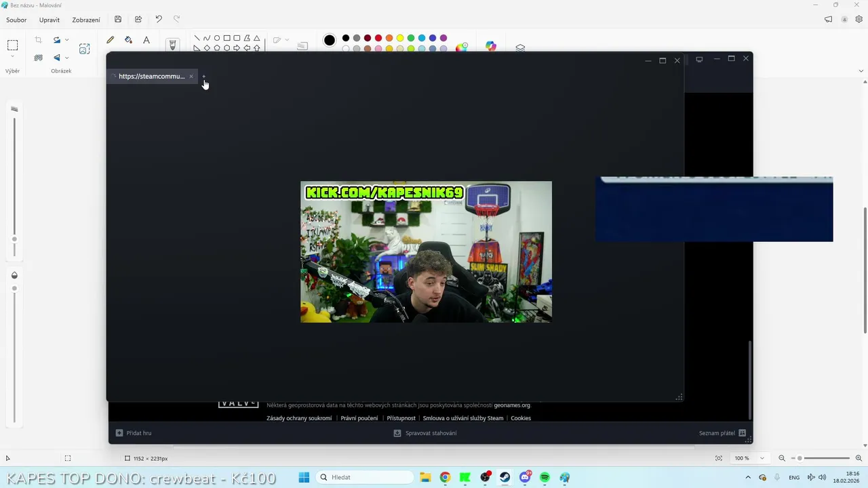Fit canvas to window icon
Viewport: 868px width, 488px height.
point(719,458)
